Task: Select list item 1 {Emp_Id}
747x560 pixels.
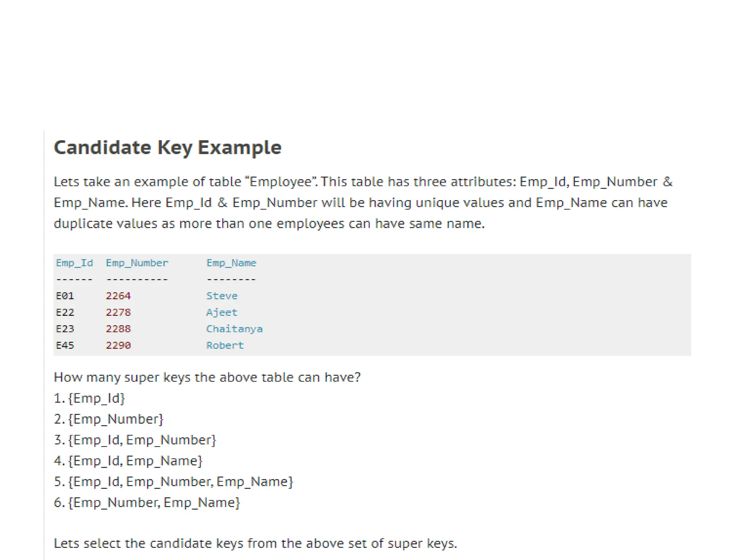Action: [x=90, y=398]
